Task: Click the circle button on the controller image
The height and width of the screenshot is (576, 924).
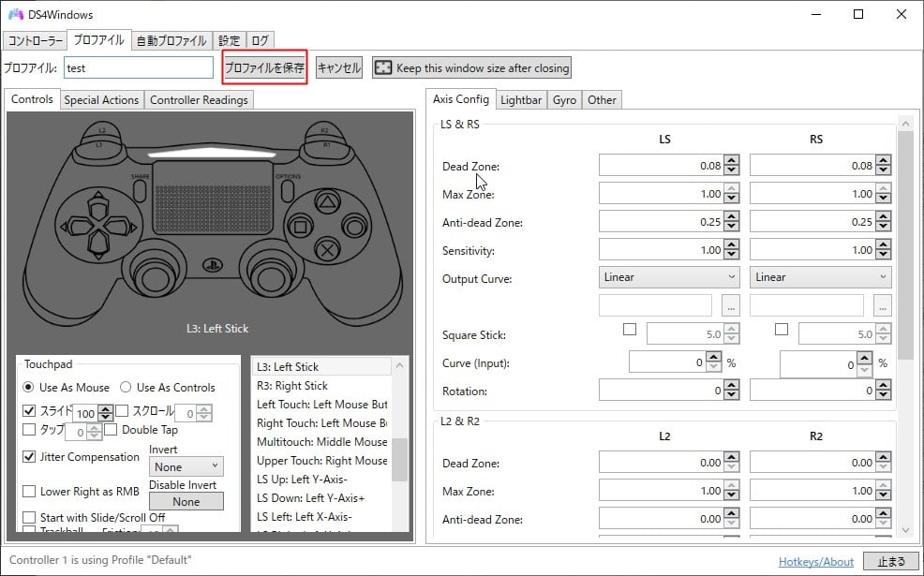Action: [x=354, y=226]
